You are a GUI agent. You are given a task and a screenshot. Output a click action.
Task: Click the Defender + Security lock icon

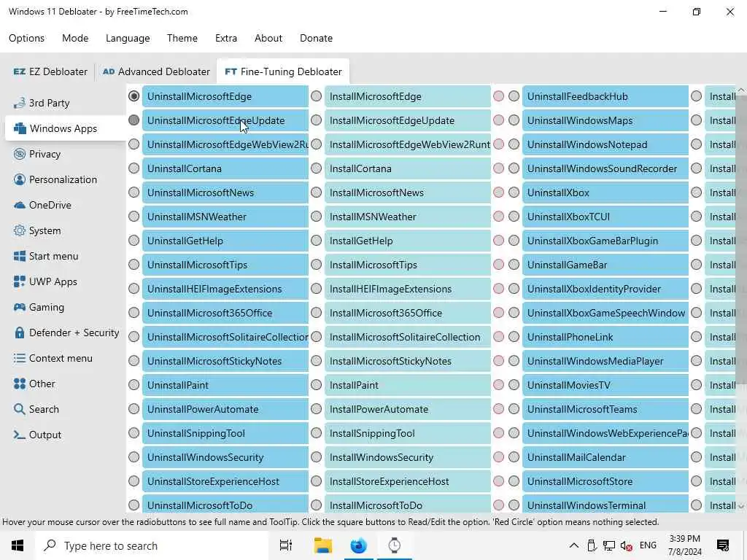click(20, 332)
